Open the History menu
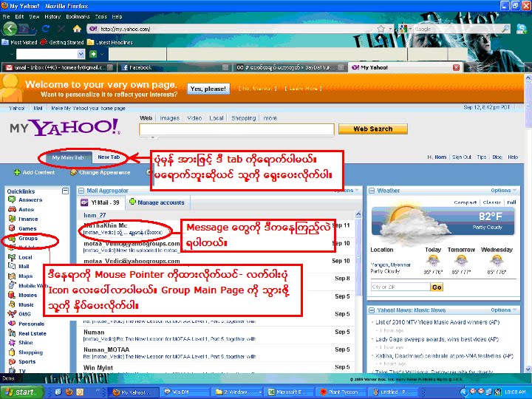This screenshot has width=532, height=399. [52, 16]
